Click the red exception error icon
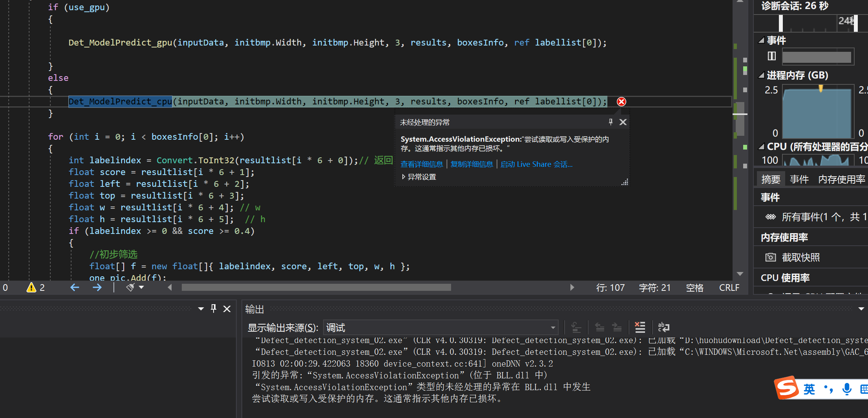This screenshot has height=418, width=868. point(621,102)
